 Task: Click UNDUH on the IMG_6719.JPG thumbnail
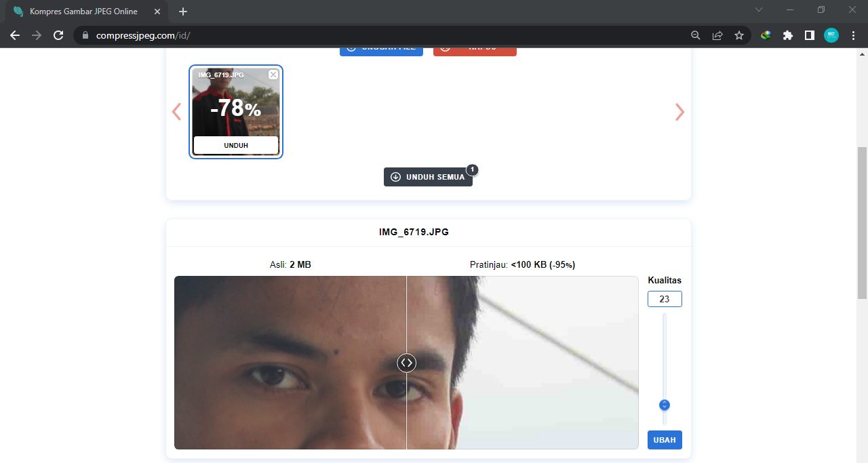point(236,145)
